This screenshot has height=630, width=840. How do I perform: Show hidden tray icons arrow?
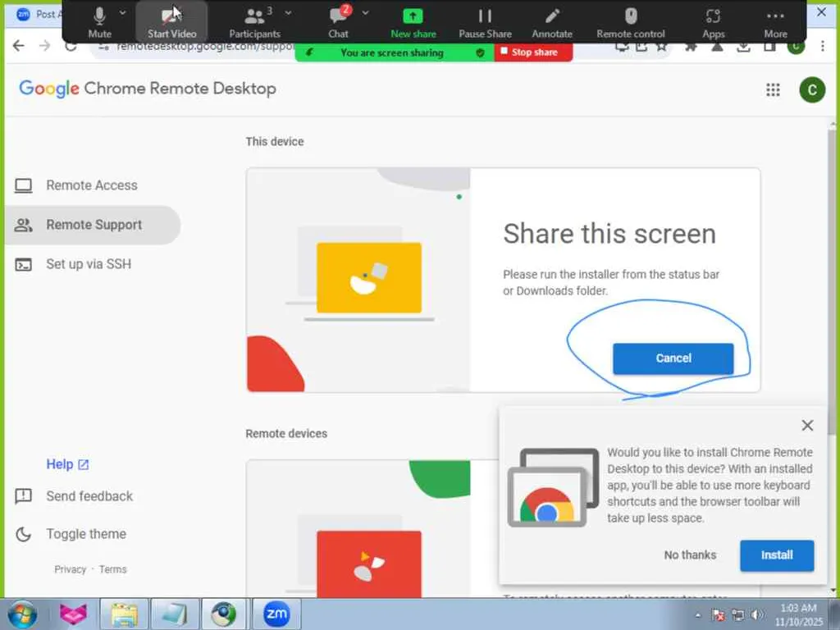coord(698,615)
